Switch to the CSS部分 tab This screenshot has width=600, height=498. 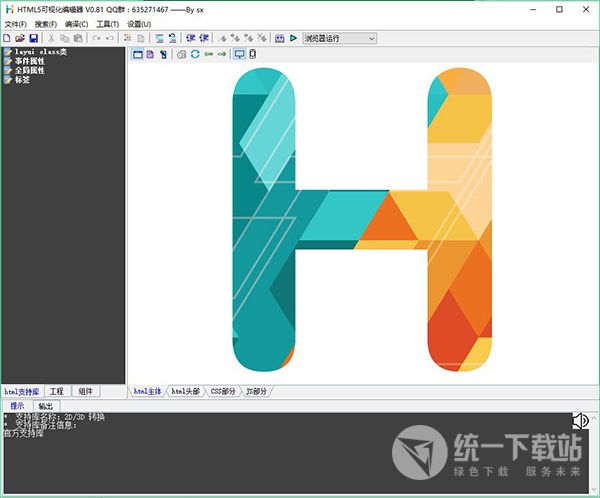[222, 392]
